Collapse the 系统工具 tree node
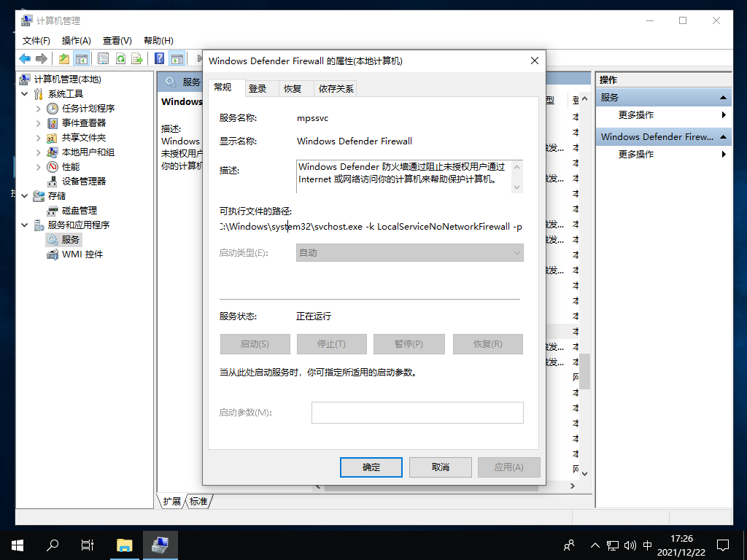Screen dimensions: 747x560 tap(25, 94)
